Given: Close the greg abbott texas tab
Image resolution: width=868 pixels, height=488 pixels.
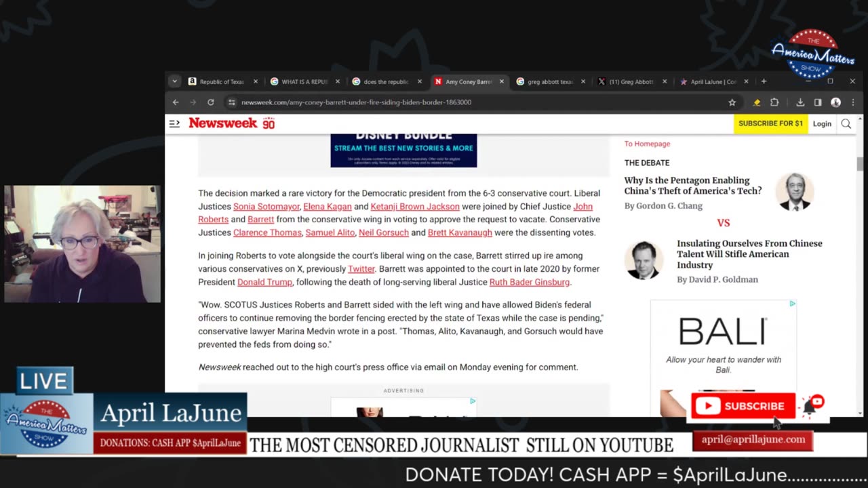Looking at the screenshot, I should pyautogui.click(x=584, y=81).
